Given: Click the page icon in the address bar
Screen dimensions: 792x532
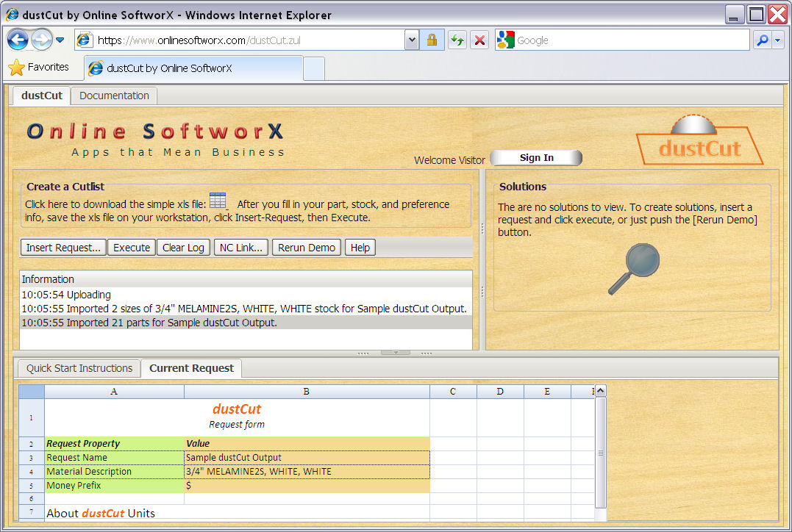Looking at the screenshot, I should tap(85, 40).
